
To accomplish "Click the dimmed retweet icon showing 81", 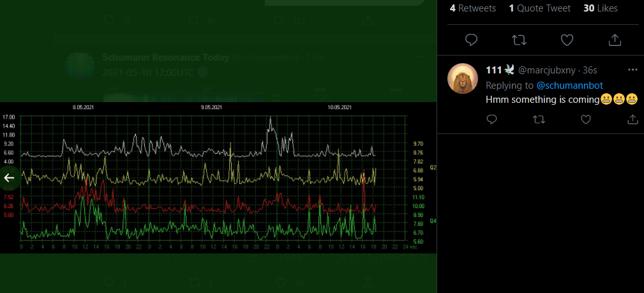I will [x=193, y=20].
